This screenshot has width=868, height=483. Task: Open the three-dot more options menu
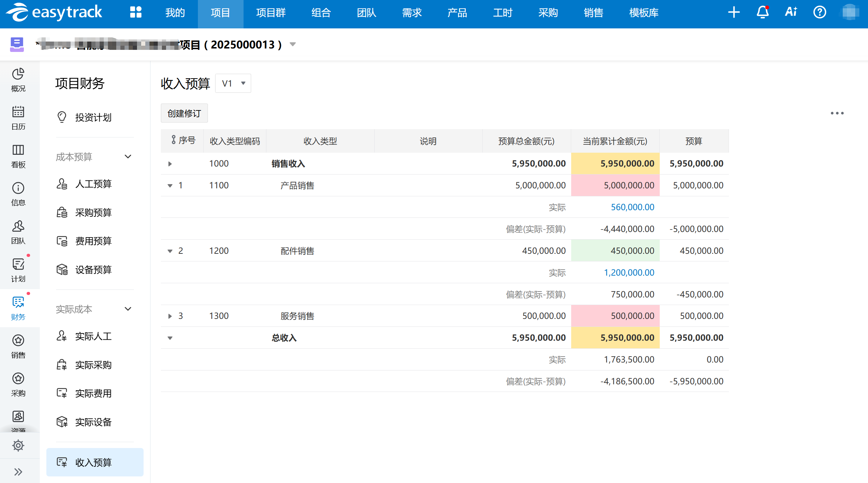coord(837,113)
